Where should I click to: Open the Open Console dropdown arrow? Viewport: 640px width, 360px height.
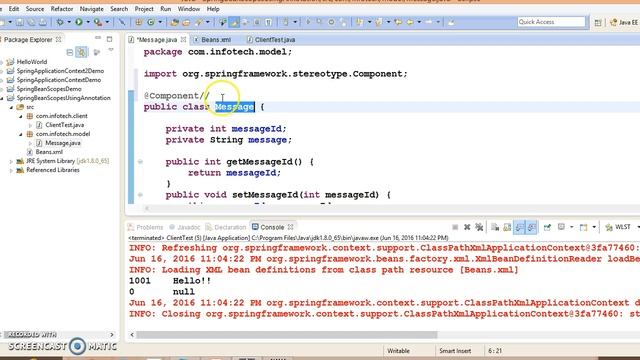(x=594, y=227)
